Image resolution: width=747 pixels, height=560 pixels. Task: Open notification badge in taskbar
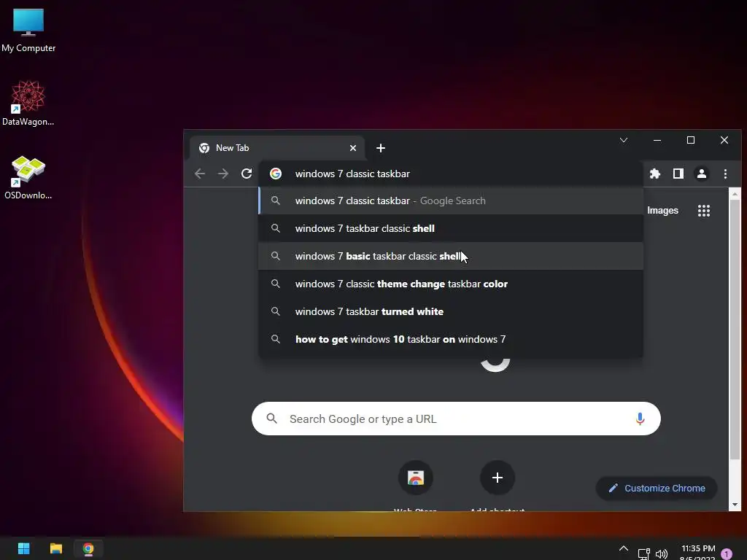pos(727,554)
